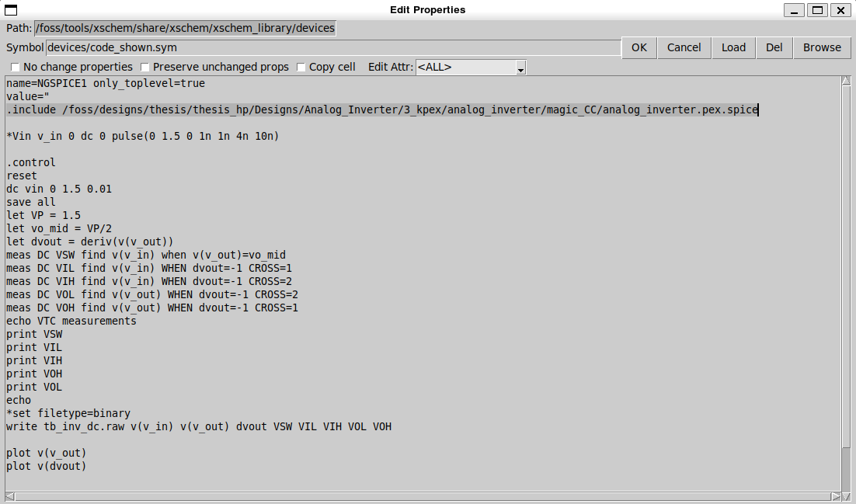This screenshot has width=856, height=504.
Task: Click the vertical scrollbar up arrow
Action: pyautogui.click(x=846, y=82)
